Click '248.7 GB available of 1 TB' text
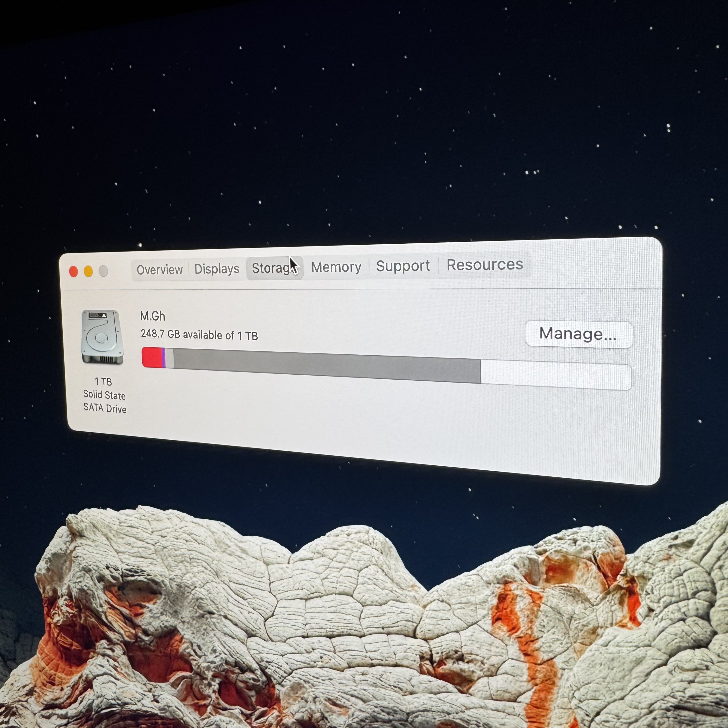This screenshot has width=728, height=728. (199, 335)
